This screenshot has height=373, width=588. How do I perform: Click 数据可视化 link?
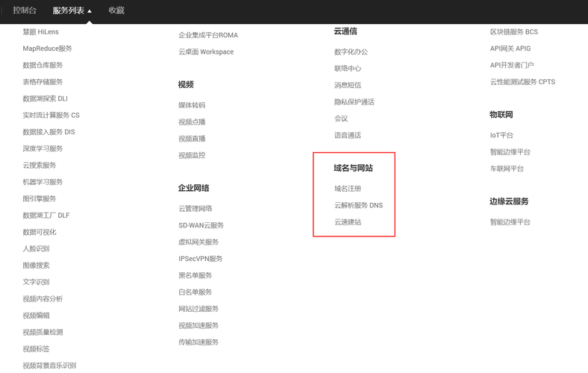[40, 232]
